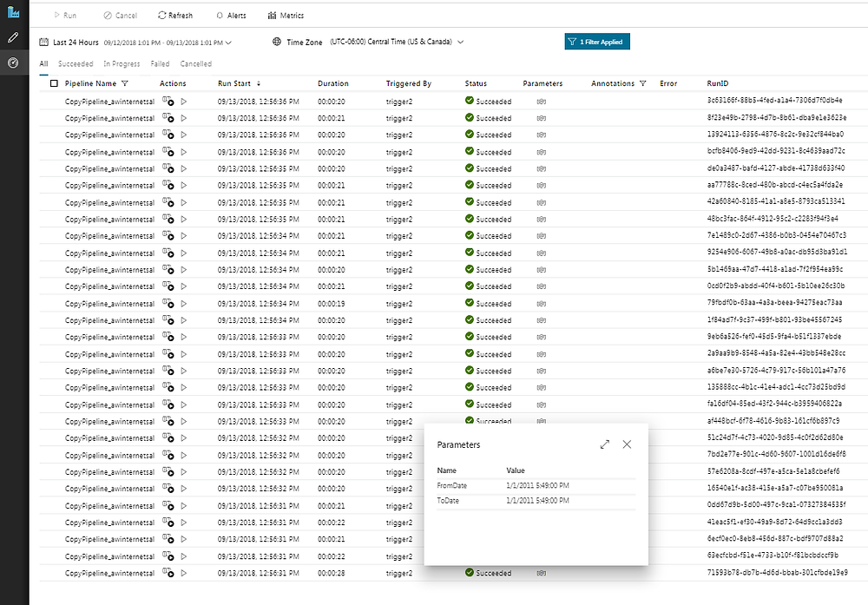Open Metrics from the toolbar
868x605 pixels.
pos(286,16)
